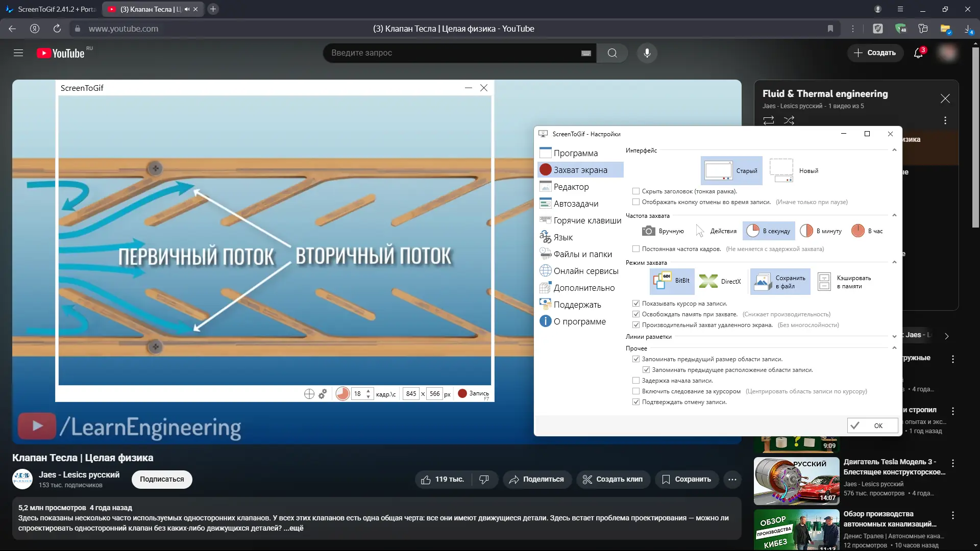The image size is (980, 551).
Task: Uncheck Показывать курсор на записи
Action: point(636,304)
